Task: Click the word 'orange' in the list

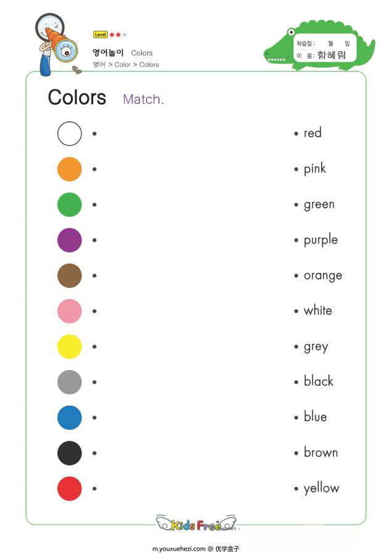Action: pos(322,276)
